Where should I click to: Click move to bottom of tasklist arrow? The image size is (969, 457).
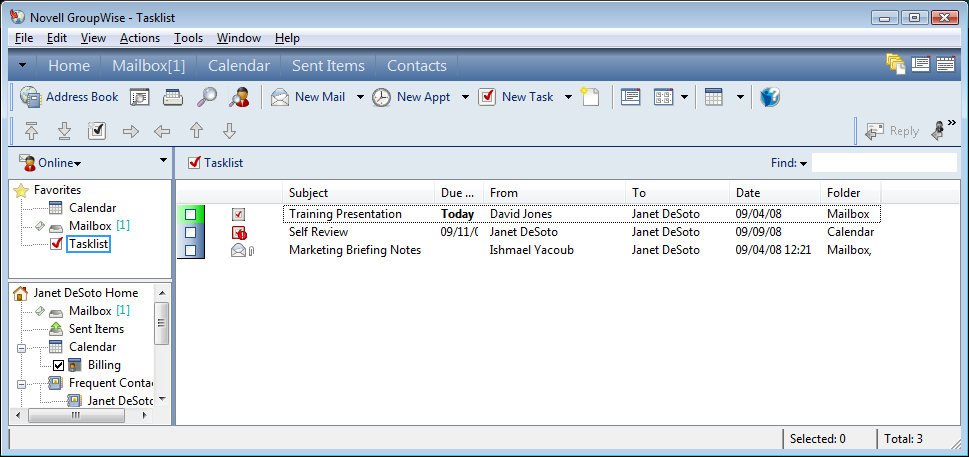point(64,131)
